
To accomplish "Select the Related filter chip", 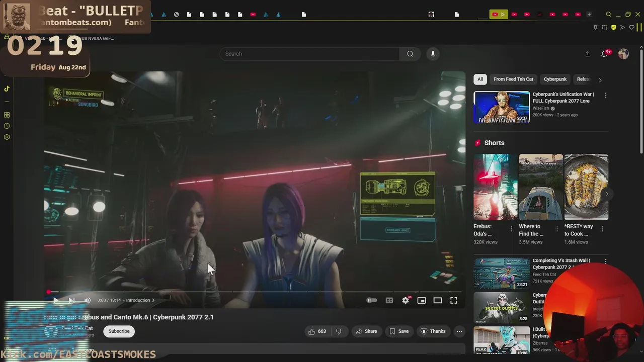I will coord(583,79).
